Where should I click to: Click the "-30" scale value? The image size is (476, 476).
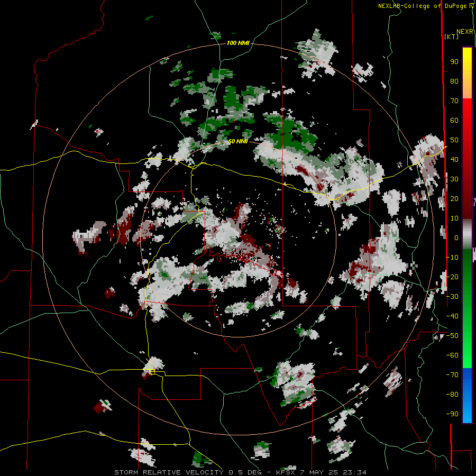pos(452,297)
